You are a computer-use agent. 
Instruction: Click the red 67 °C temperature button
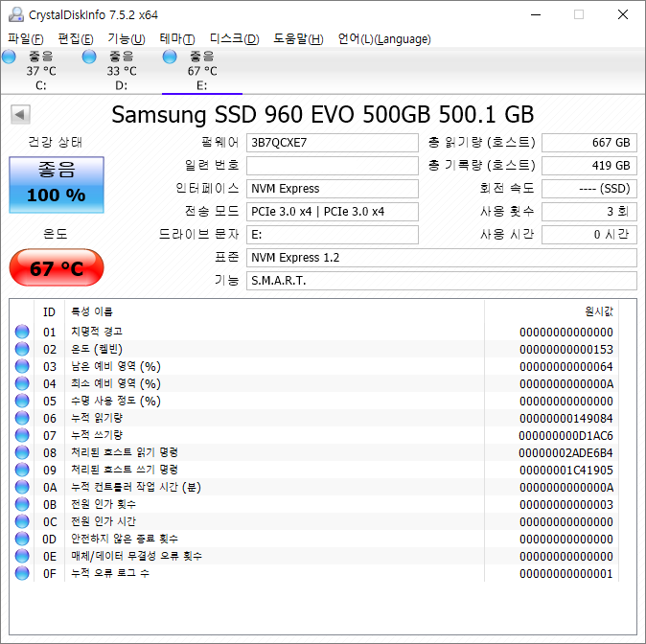(x=57, y=267)
